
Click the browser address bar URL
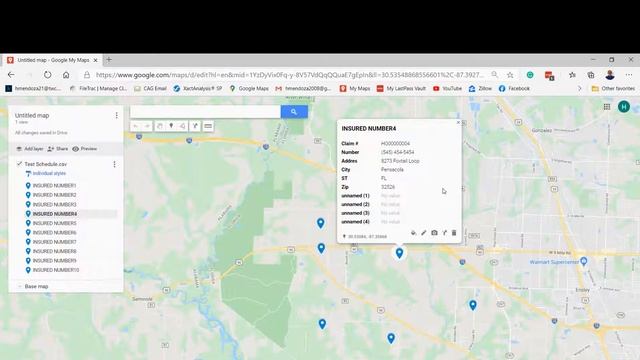290,75
